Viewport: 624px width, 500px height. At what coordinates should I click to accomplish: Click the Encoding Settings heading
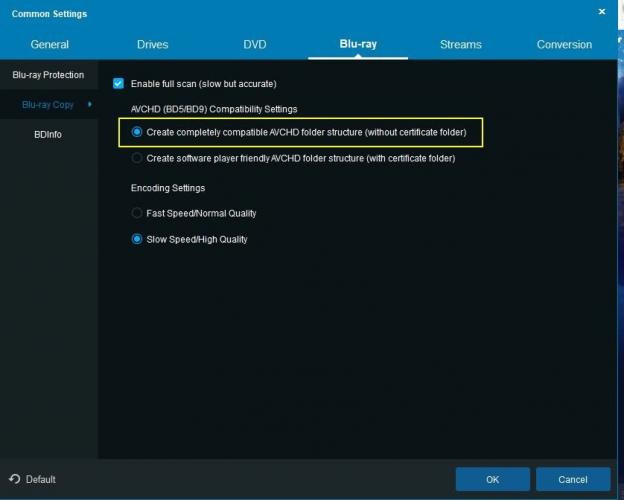[x=168, y=188]
